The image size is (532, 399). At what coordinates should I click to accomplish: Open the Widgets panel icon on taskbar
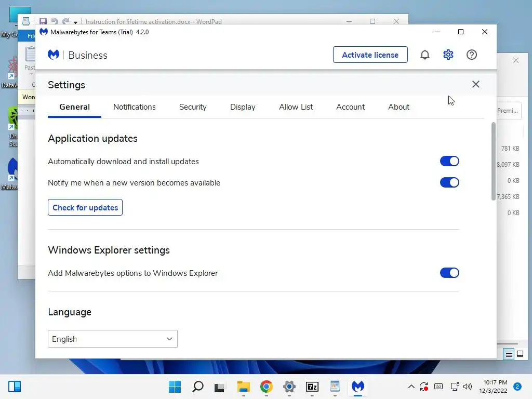coord(15,387)
